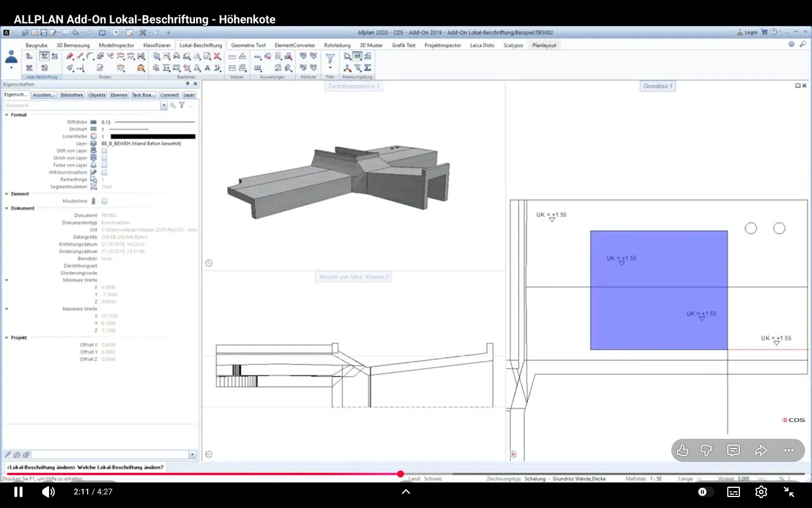Collapse the Element section

coord(7,194)
